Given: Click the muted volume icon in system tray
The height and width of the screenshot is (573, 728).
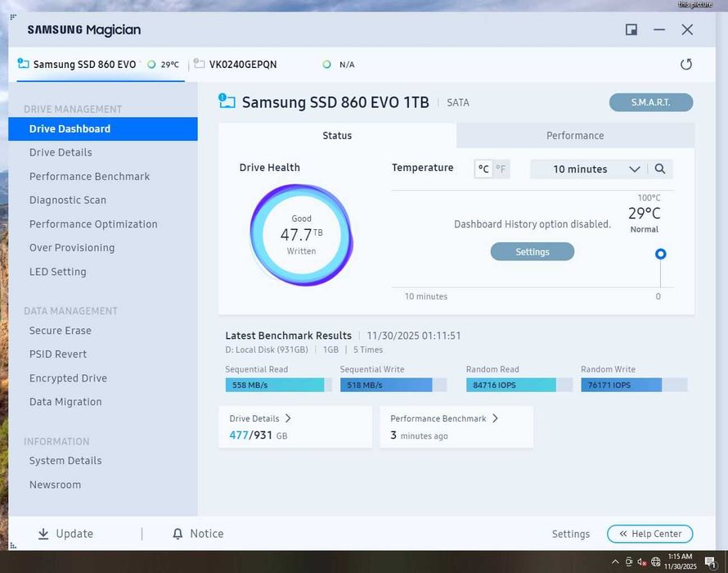Looking at the screenshot, I should [641, 562].
